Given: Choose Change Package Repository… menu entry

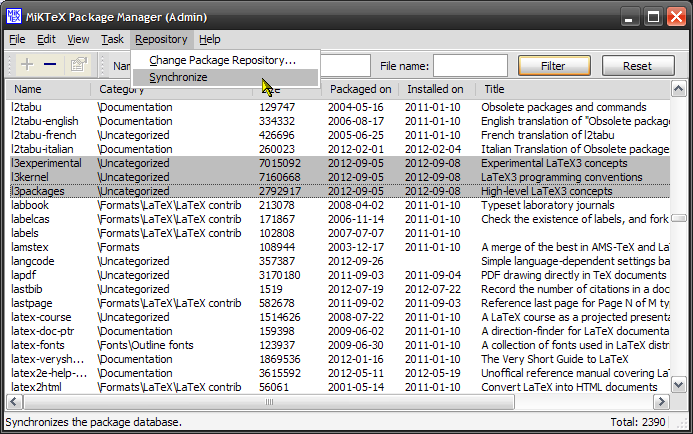Looking at the screenshot, I should pyautogui.click(x=226, y=60).
